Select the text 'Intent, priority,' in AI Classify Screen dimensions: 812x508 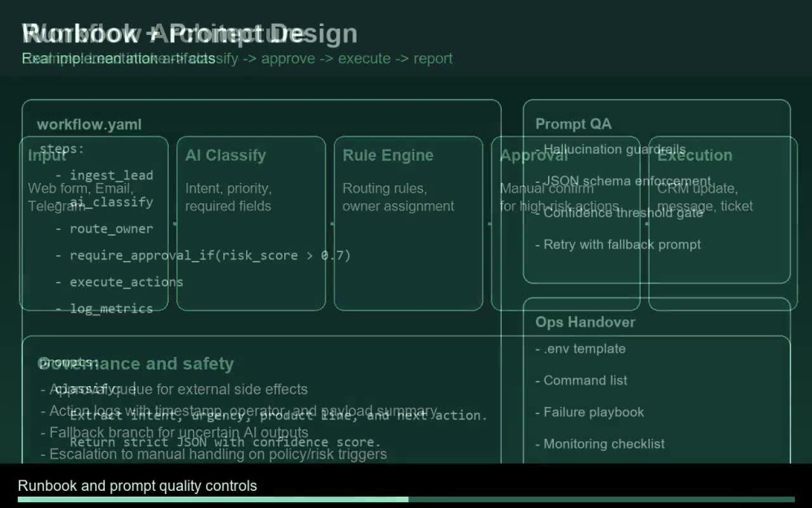pos(228,189)
